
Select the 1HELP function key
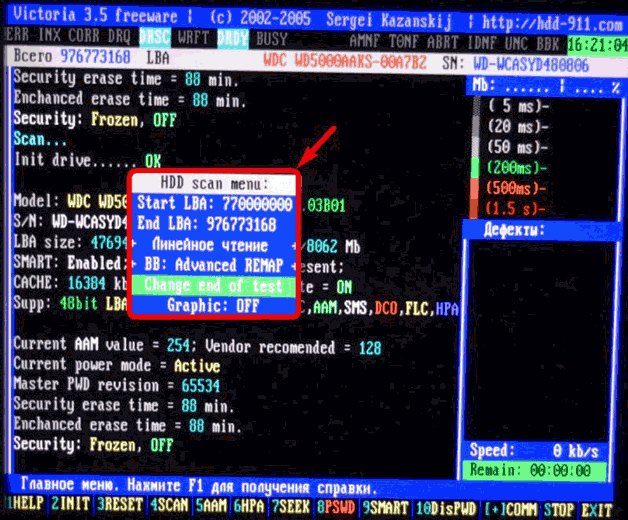(25, 505)
